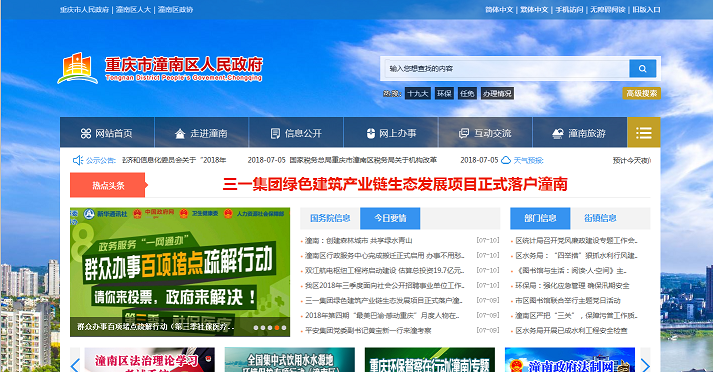Click the search text input box
Viewport: 713px width, 372px height.
click(x=507, y=69)
